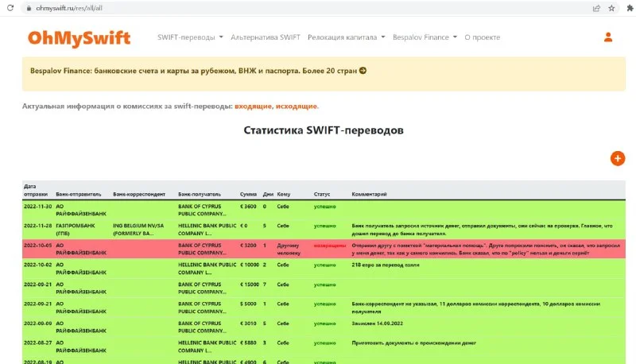The image size is (636, 364).
Task: Expand the SWIFT-переводы dropdown
Action: click(190, 37)
